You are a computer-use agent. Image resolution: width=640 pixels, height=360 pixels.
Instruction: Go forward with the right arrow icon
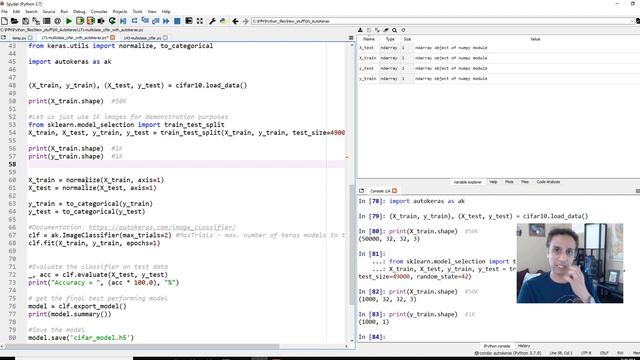tap(245, 21)
